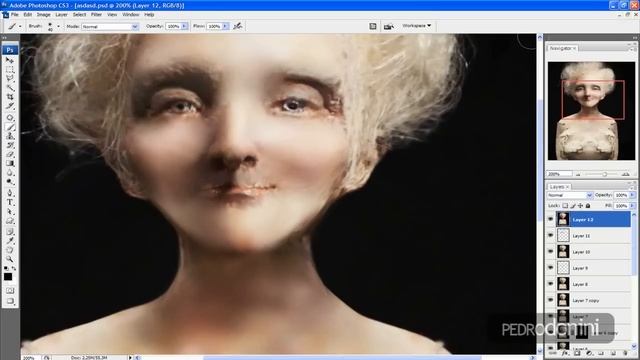Open Go to Bridge icon
Viewport: 640px width, 360px height.
click(x=389, y=26)
